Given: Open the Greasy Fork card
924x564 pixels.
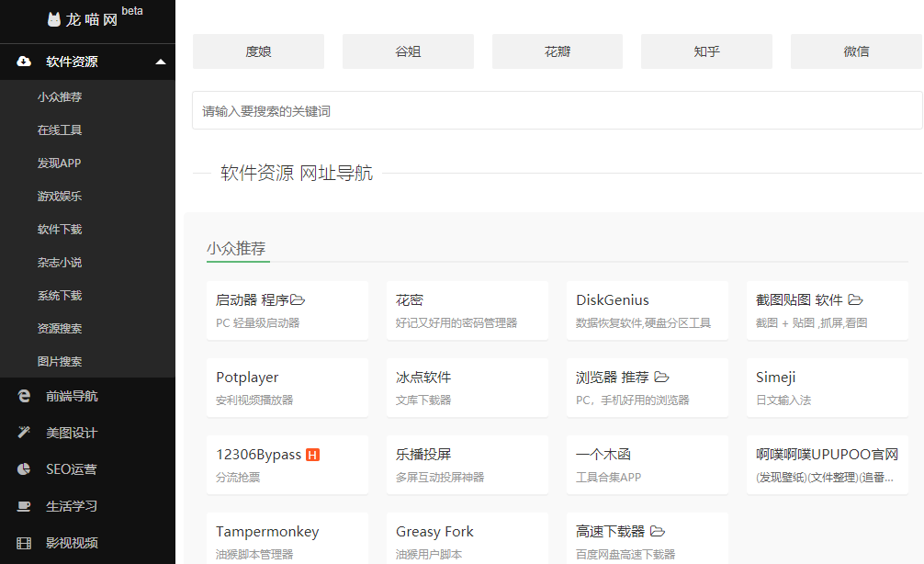Looking at the screenshot, I should pyautogui.click(x=468, y=538).
